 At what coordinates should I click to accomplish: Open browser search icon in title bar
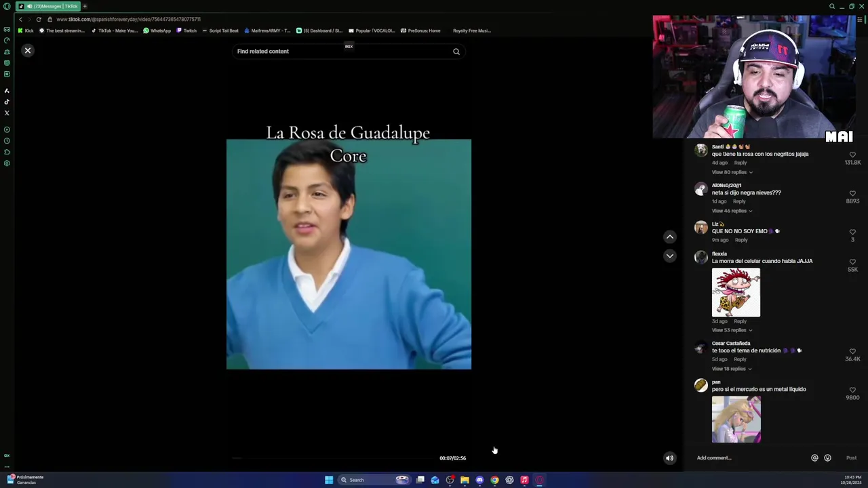(832, 6)
